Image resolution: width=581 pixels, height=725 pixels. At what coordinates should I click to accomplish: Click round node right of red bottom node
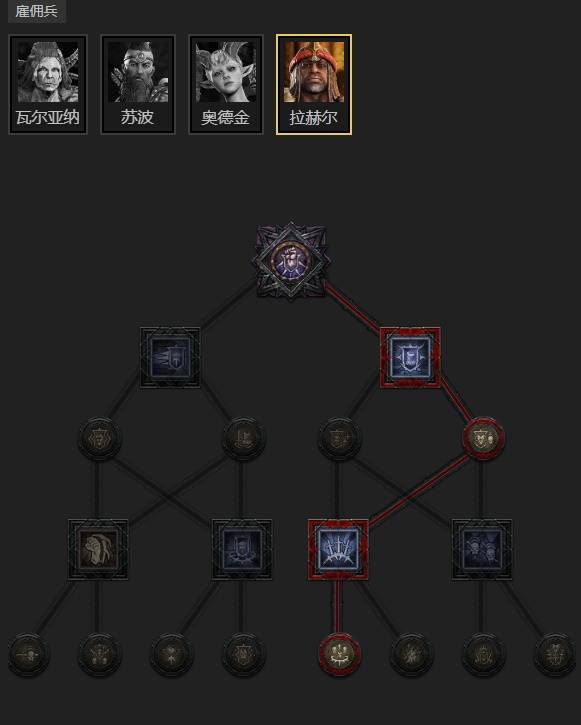click(411, 655)
